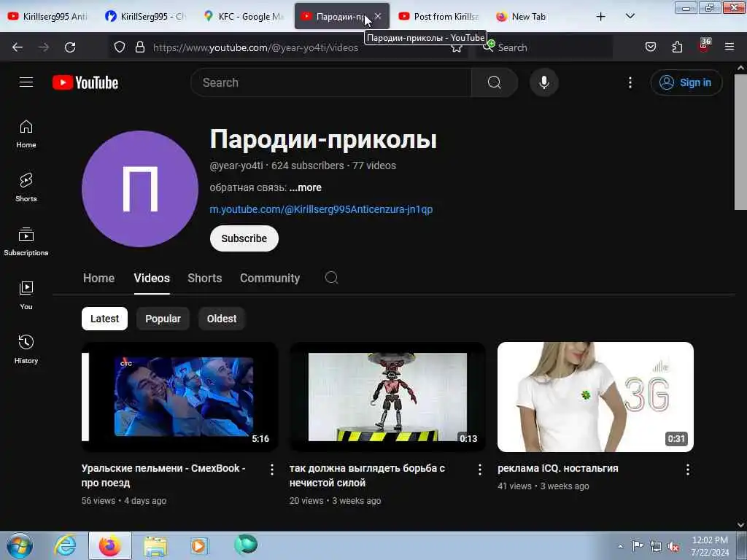Open the extension icon with badge 36
The width and height of the screenshot is (747, 560).
click(x=704, y=46)
